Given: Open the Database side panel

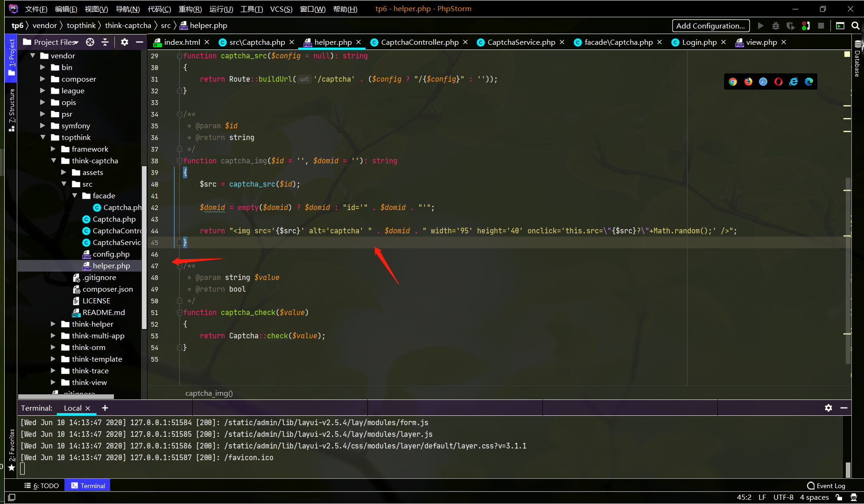Looking at the screenshot, I should coord(858,59).
